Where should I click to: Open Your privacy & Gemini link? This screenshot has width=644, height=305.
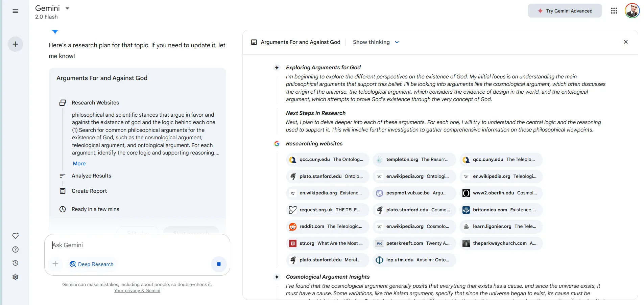click(x=137, y=291)
